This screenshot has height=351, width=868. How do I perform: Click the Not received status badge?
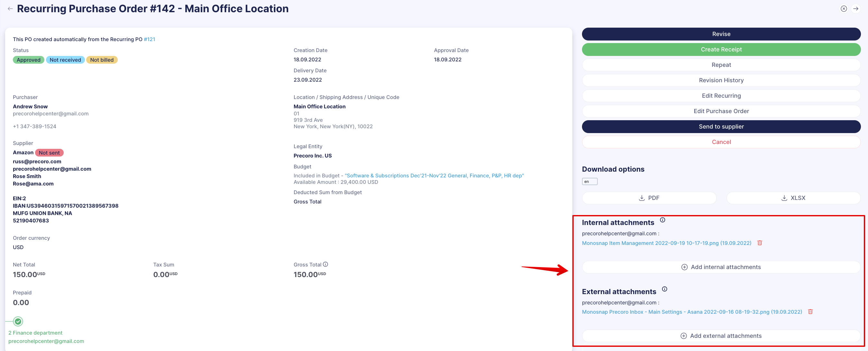[x=65, y=60]
